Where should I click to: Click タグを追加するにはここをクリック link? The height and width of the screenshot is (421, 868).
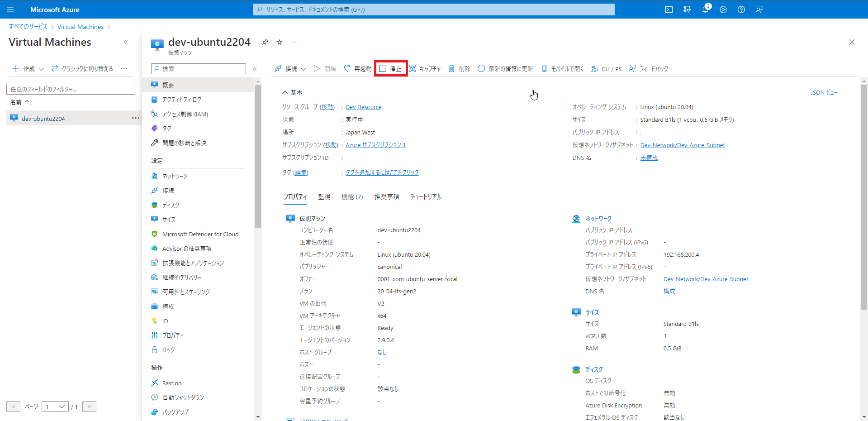pos(382,172)
